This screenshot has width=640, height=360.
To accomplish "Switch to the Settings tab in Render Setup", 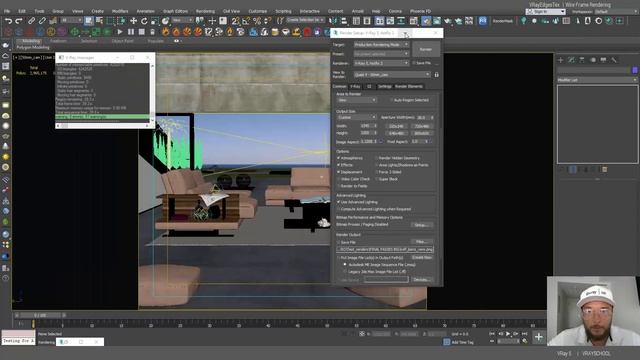I will coord(384,87).
